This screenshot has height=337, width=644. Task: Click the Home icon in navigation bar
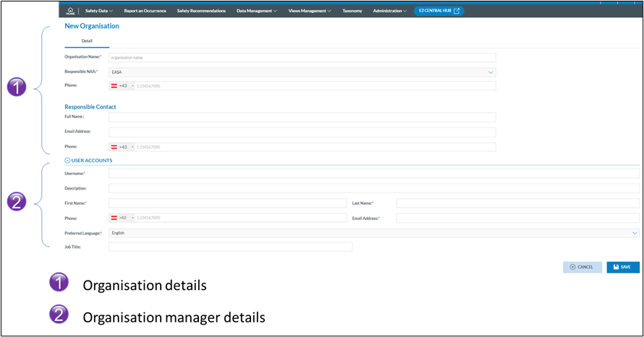tap(70, 11)
